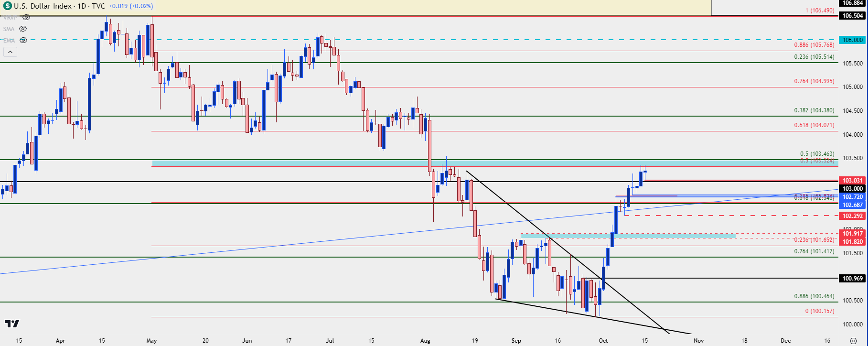Click the Jun label on the time axis
Image resolution: width=868 pixels, height=346 pixels.
[x=246, y=341]
